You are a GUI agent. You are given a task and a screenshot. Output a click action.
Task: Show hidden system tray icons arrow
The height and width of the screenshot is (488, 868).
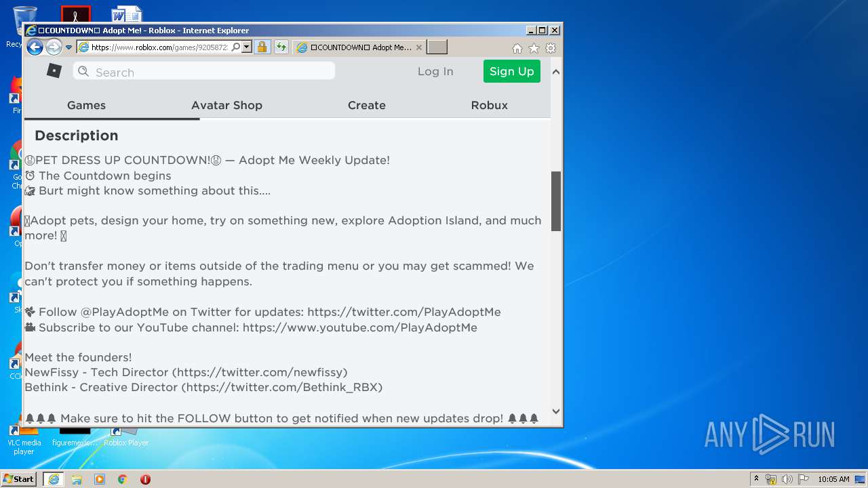point(756,479)
